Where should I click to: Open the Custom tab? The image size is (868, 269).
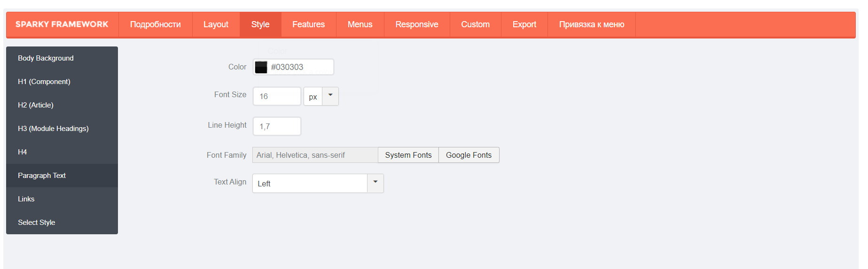point(475,24)
